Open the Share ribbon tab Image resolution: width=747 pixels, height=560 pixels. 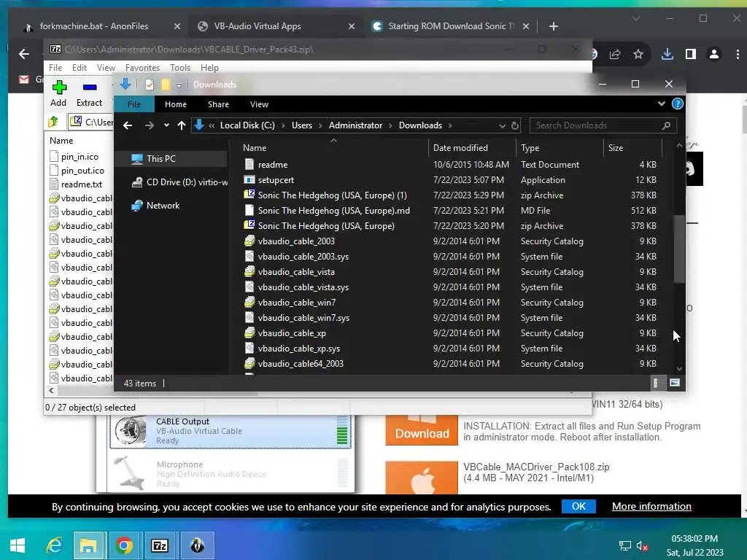point(218,104)
